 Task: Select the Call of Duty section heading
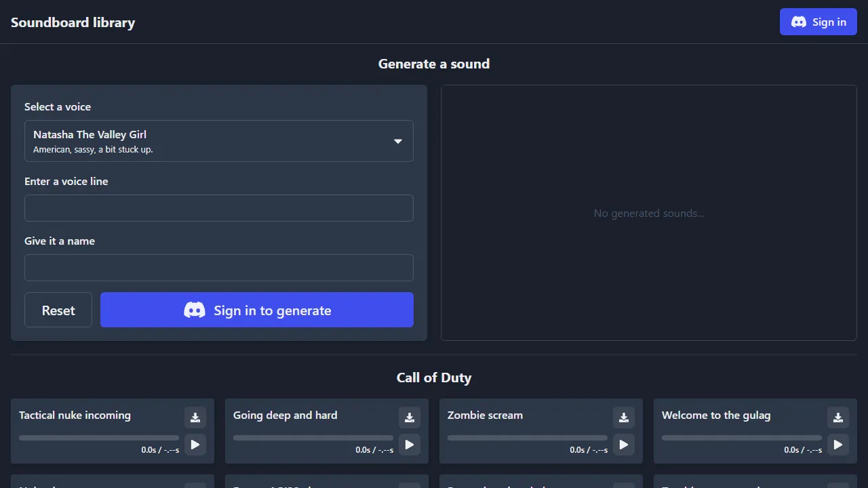point(433,378)
